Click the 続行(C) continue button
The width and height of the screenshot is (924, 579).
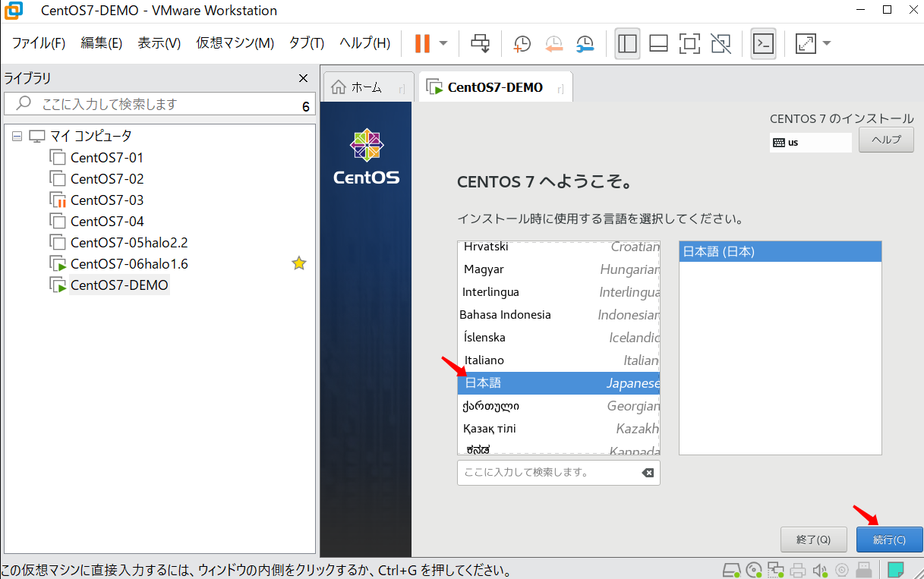889,540
